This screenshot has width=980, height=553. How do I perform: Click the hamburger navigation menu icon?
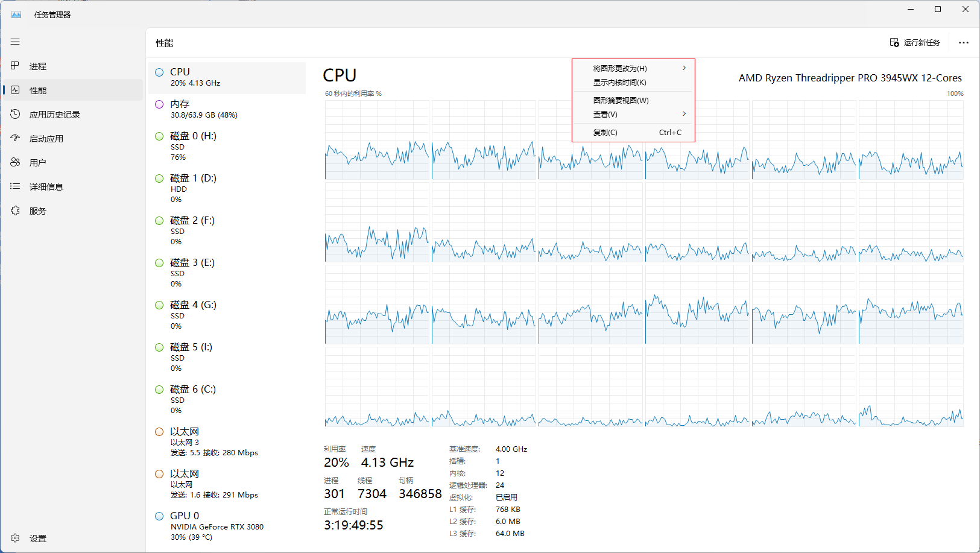coord(15,42)
